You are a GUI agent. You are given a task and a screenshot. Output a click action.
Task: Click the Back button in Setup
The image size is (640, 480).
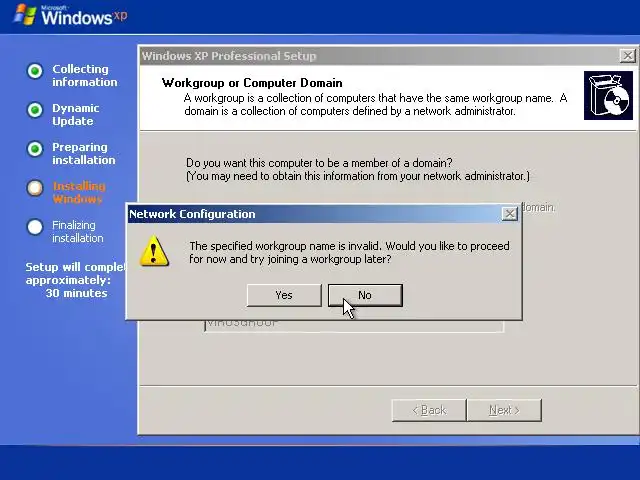[429, 410]
